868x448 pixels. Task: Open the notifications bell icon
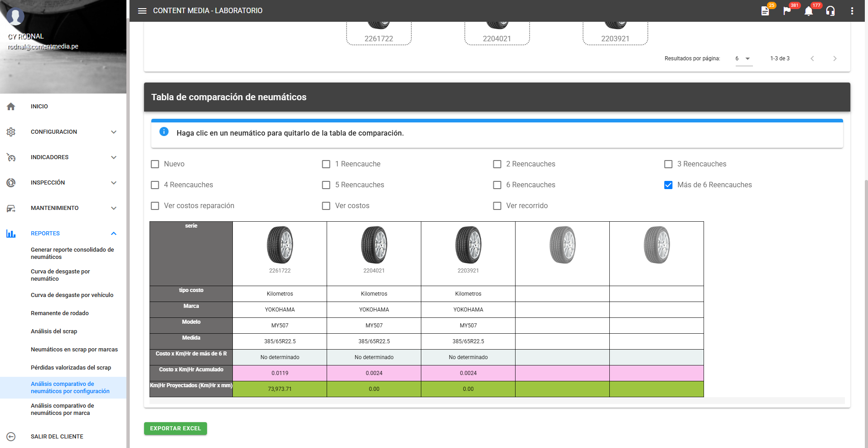[809, 11]
